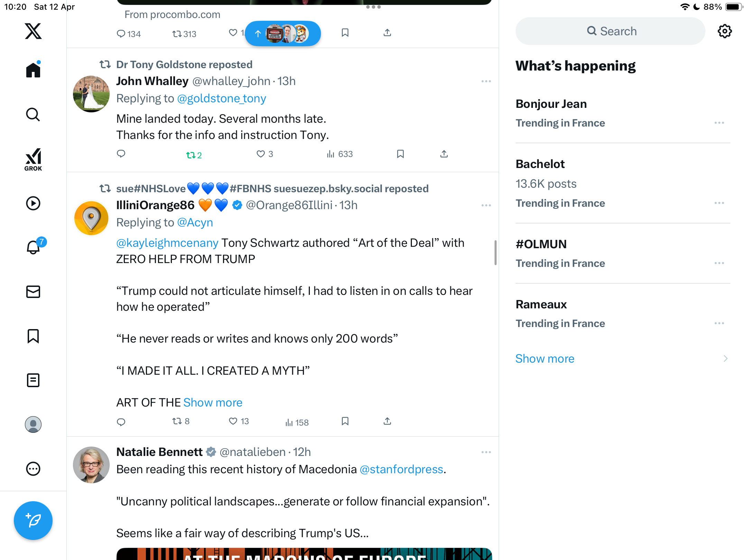
Task: Bookmark the IlliniOrange86 post
Action: [x=345, y=421]
